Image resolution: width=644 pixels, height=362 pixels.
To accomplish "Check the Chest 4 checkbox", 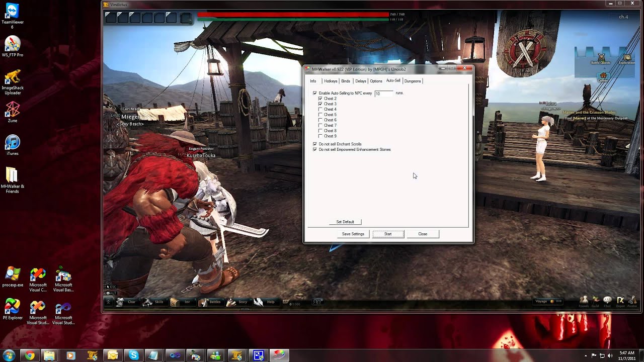I will 320,109.
